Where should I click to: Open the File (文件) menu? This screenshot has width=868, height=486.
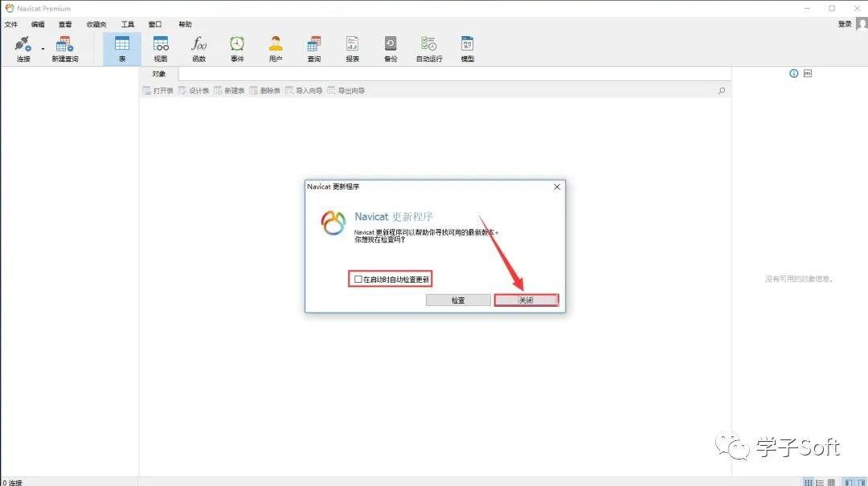[x=11, y=24]
